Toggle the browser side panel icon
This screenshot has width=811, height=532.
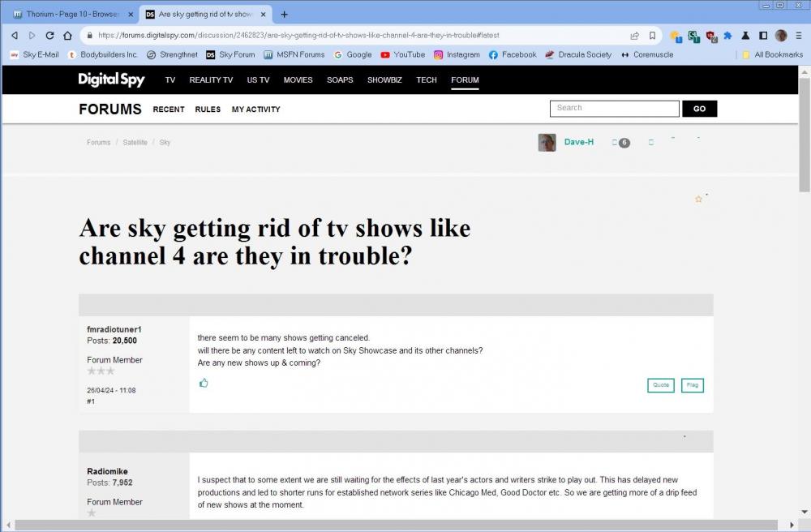point(763,36)
